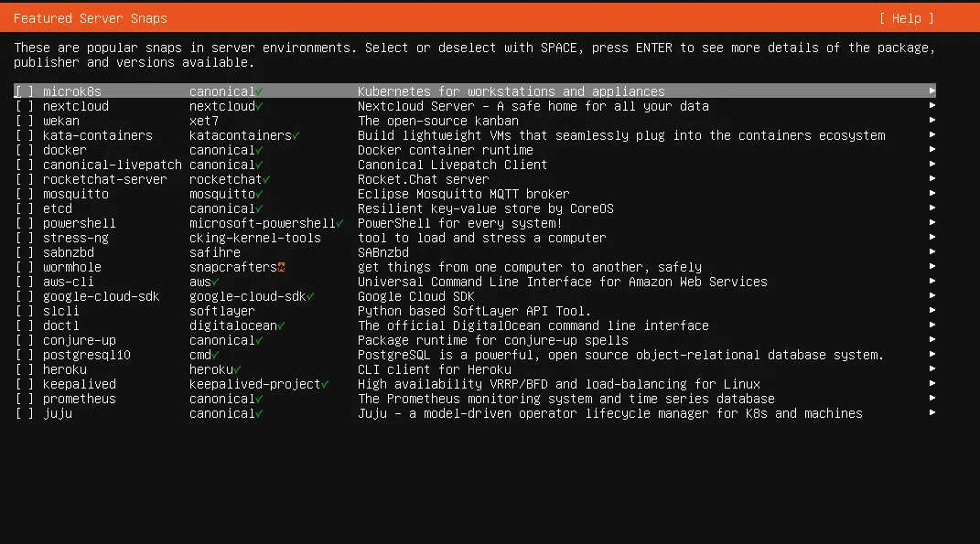Click the verified checkmark next to microk8s canonical

[x=260, y=91]
